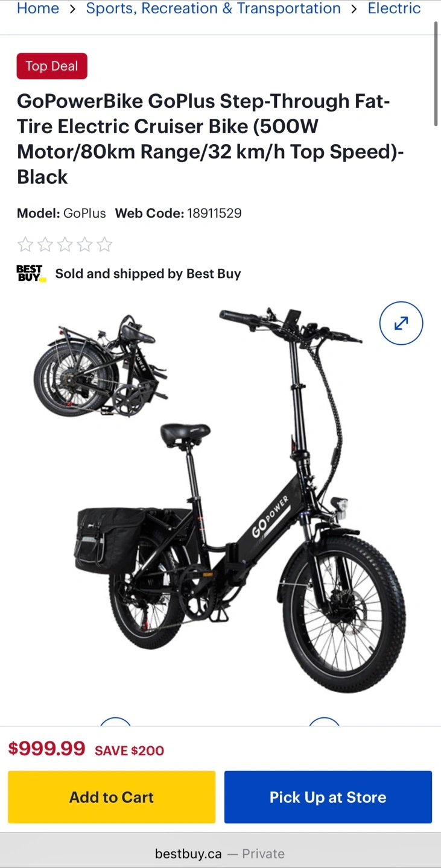Open the Electric breadcrumb link
441x868 pixels.
[395, 8]
